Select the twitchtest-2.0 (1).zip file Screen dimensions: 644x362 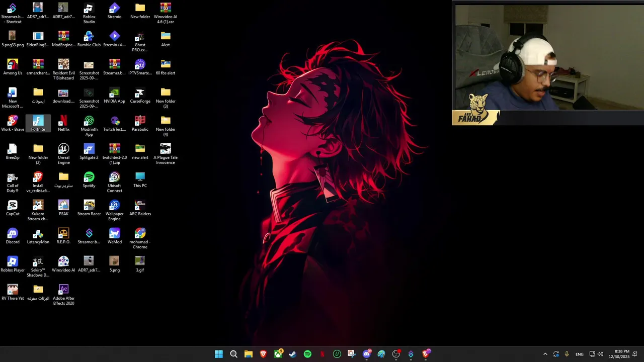click(x=114, y=154)
